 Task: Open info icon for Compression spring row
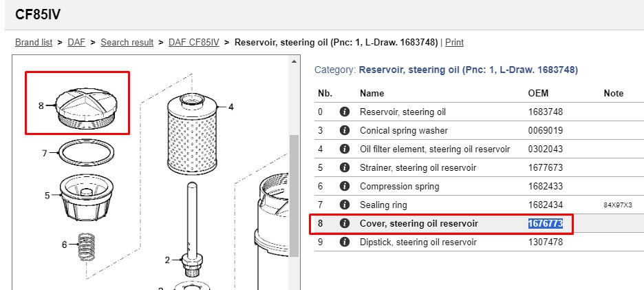(345, 186)
